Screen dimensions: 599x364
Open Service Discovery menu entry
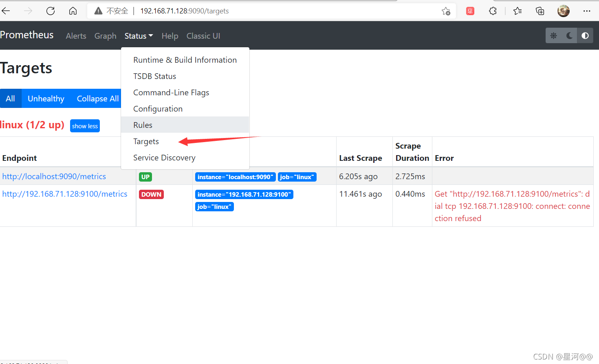pyautogui.click(x=185, y=158)
